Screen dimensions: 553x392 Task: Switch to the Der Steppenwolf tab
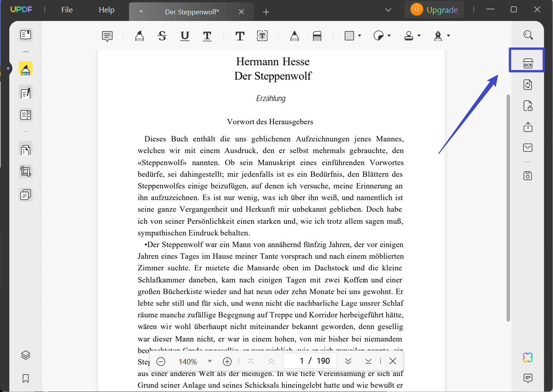[192, 12]
